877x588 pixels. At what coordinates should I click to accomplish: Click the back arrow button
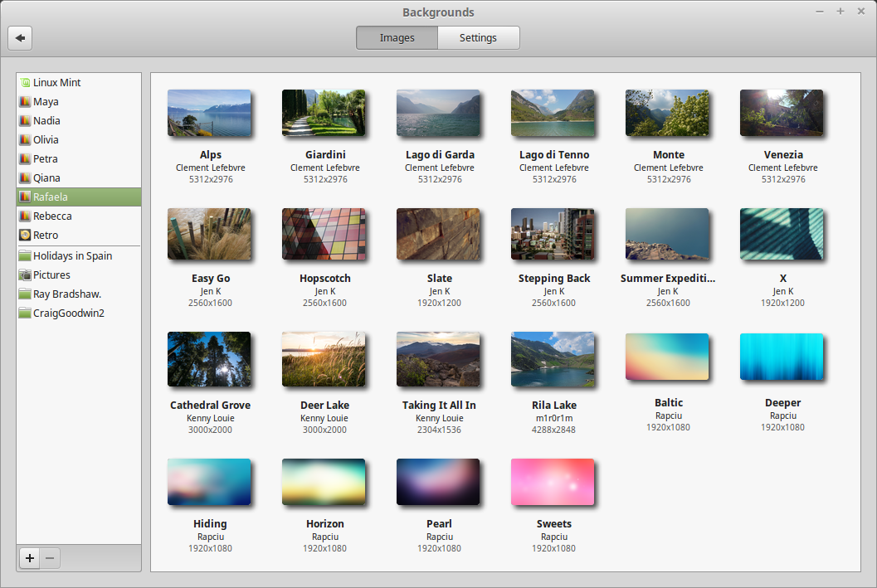(20, 38)
